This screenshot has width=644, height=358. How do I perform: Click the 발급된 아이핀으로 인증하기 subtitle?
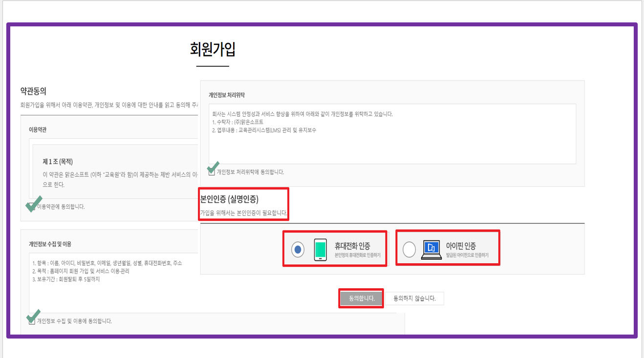pos(467,255)
